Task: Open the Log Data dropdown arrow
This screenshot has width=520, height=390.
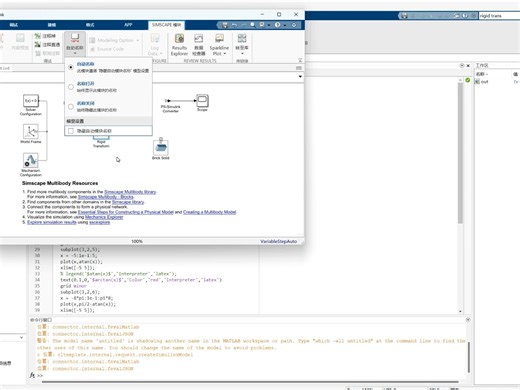Action: coord(161,54)
